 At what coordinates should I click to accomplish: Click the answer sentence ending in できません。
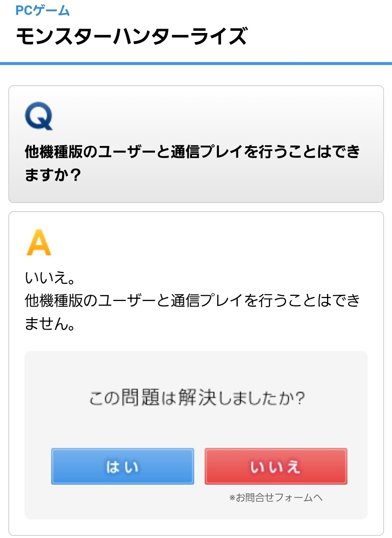click(x=192, y=301)
